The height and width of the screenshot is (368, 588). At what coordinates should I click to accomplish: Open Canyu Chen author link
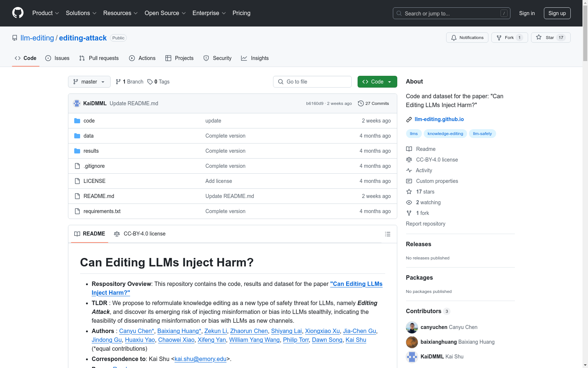click(x=137, y=331)
